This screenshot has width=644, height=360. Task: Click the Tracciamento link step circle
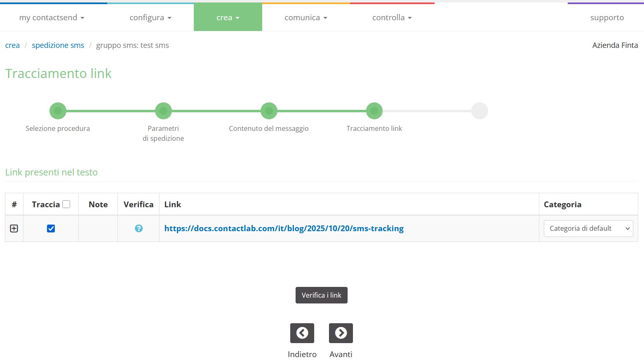coord(374,111)
